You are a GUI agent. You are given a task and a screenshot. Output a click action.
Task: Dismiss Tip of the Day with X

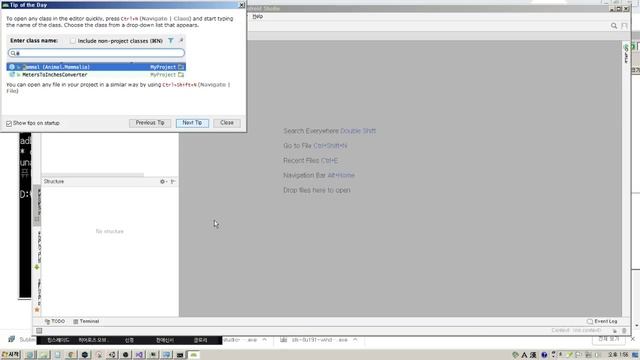click(242, 5)
